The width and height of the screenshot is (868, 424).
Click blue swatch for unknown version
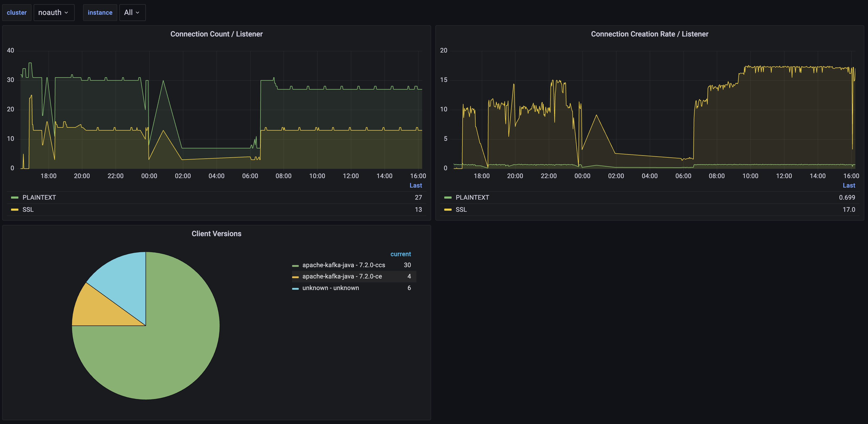click(295, 289)
